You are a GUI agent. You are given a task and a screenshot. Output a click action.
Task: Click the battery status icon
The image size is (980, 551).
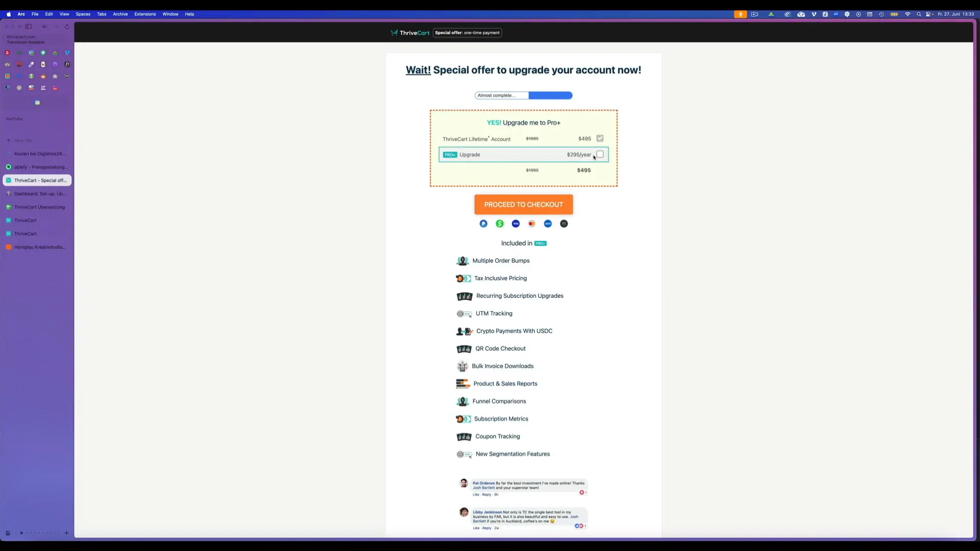[894, 14]
